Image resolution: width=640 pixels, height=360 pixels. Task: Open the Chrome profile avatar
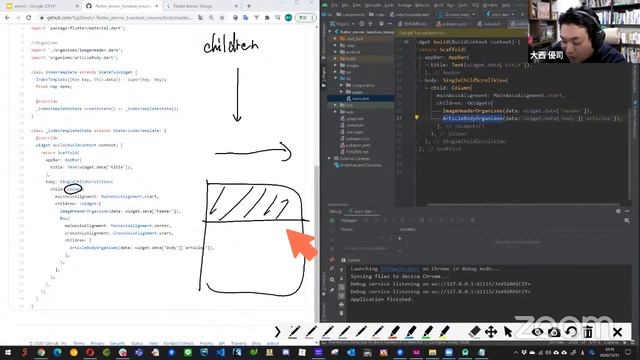[289, 18]
